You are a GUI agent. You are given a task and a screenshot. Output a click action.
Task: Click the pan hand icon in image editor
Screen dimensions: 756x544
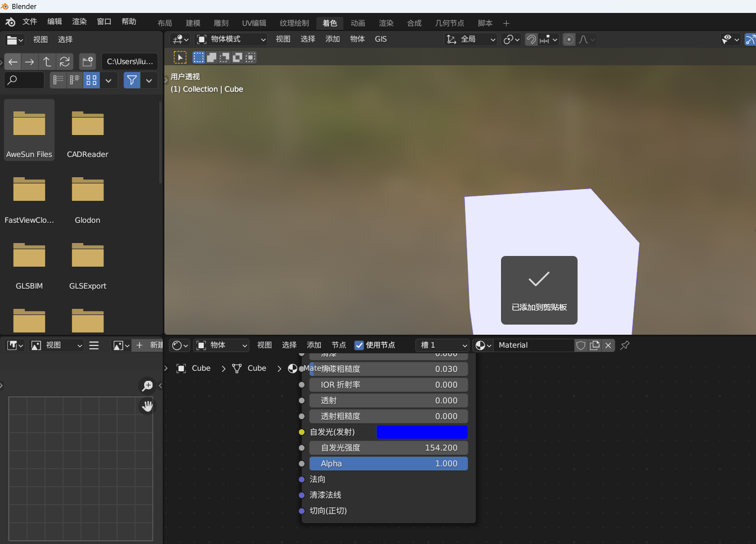(x=147, y=406)
